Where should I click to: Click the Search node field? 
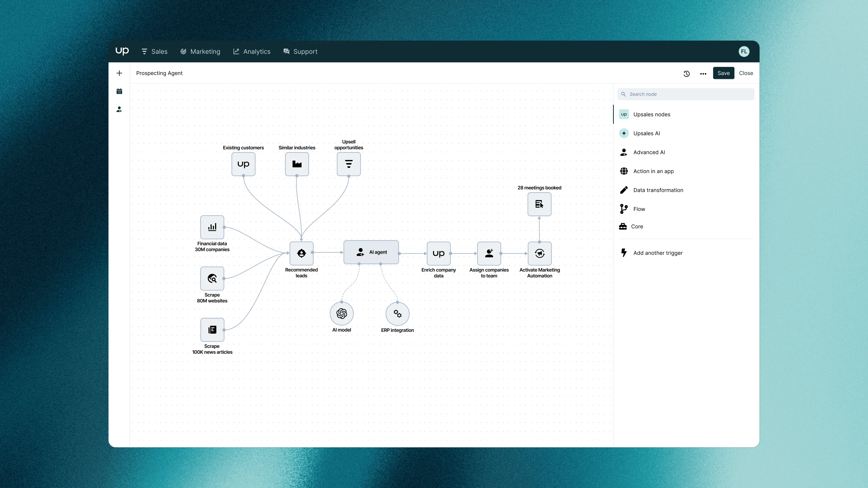(x=686, y=94)
